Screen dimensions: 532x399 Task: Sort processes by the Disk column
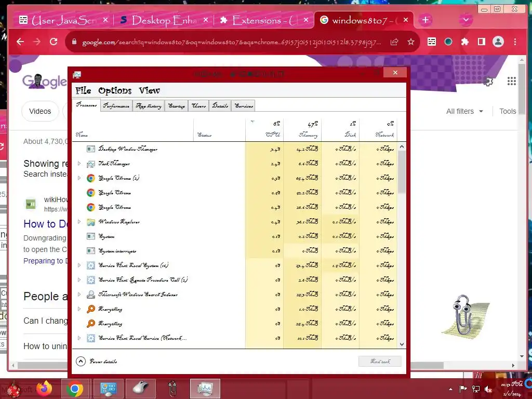click(340, 129)
